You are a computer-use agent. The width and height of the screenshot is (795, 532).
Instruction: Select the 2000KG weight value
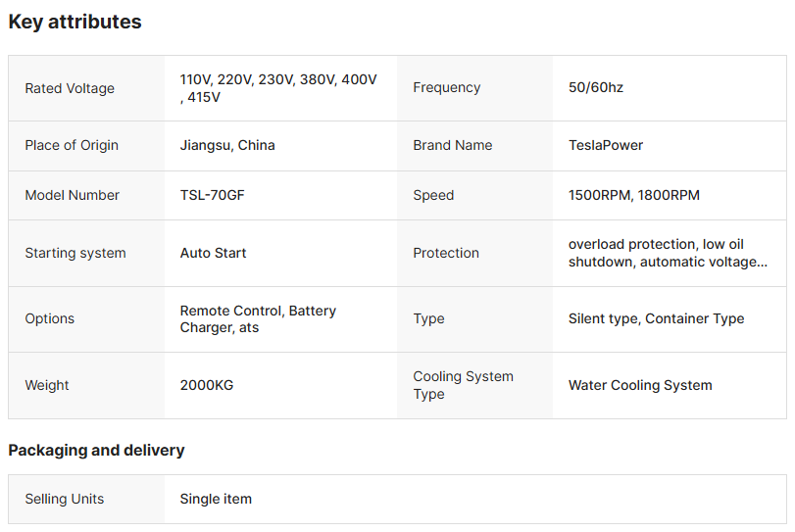click(207, 385)
